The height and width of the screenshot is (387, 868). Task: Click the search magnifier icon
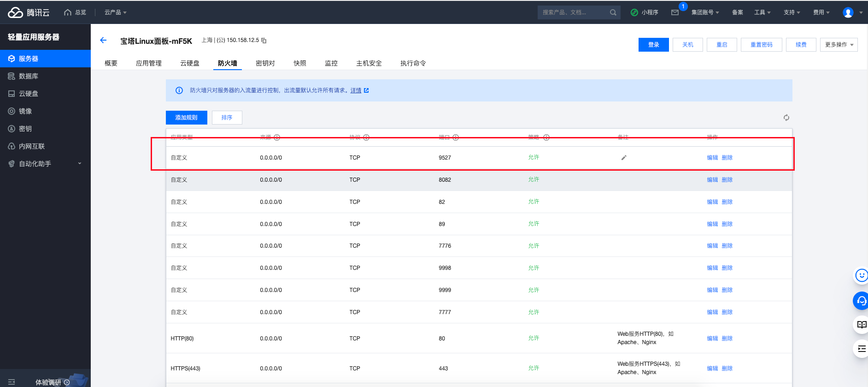click(x=613, y=12)
